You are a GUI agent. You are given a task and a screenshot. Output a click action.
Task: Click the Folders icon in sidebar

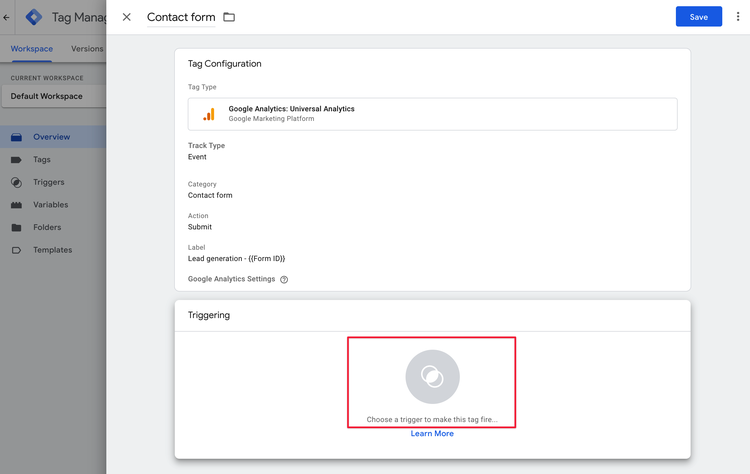click(x=16, y=228)
